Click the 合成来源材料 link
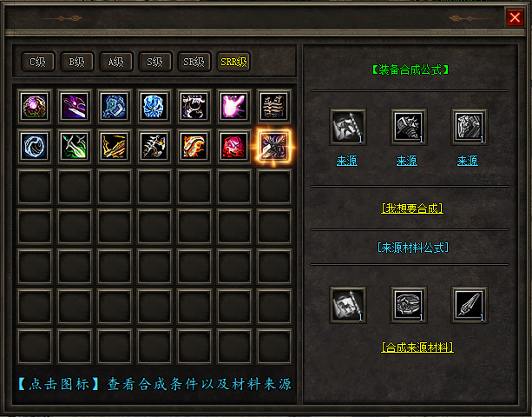 pos(417,347)
